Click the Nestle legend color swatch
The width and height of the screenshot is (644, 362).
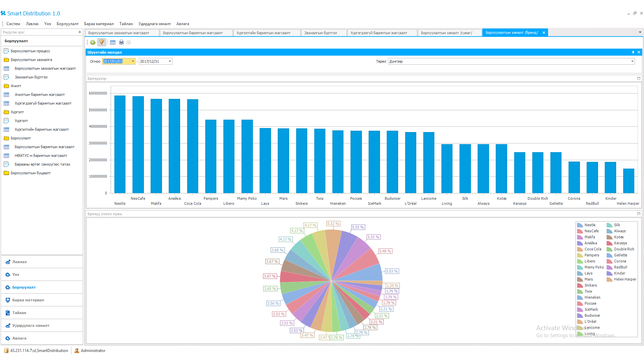click(x=580, y=225)
